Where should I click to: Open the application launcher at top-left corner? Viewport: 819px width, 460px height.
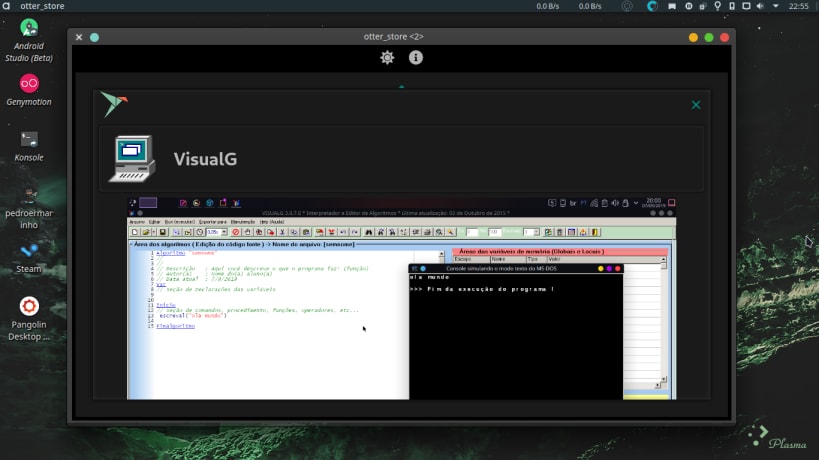[6, 6]
